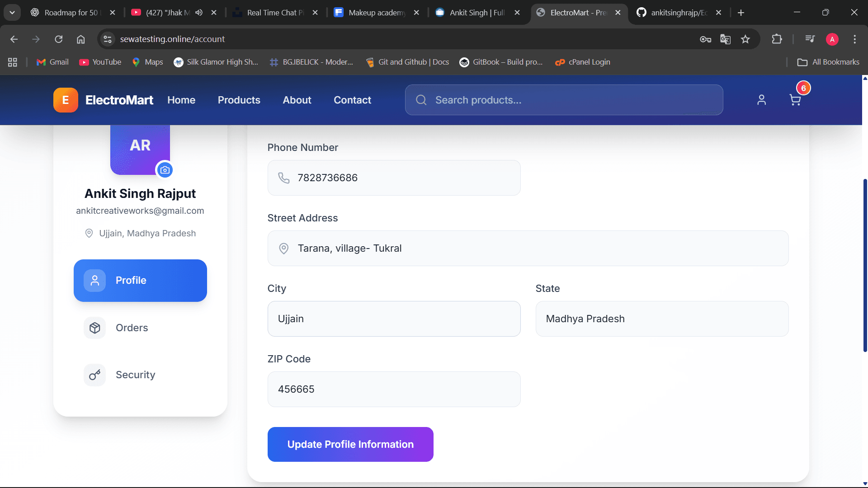Image resolution: width=868 pixels, height=488 pixels.
Task: Bookmark page with the star icon
Action: click(x=745, y=39)
